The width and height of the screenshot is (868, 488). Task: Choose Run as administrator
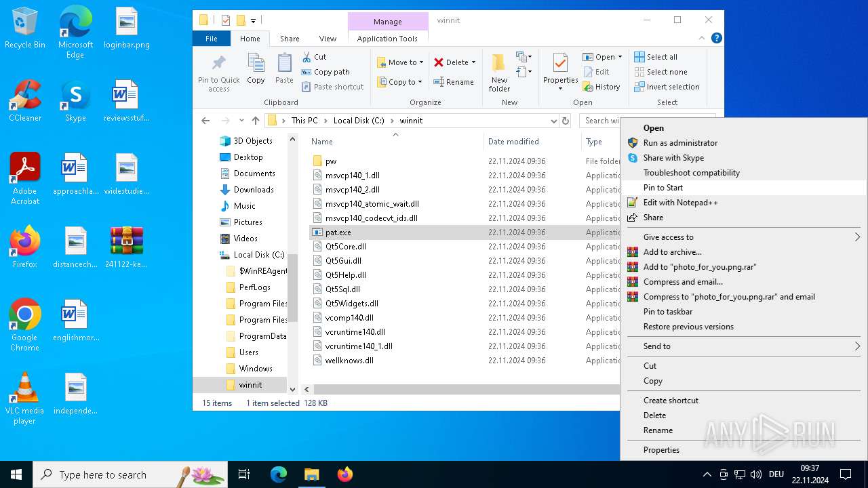pos(744,143)
